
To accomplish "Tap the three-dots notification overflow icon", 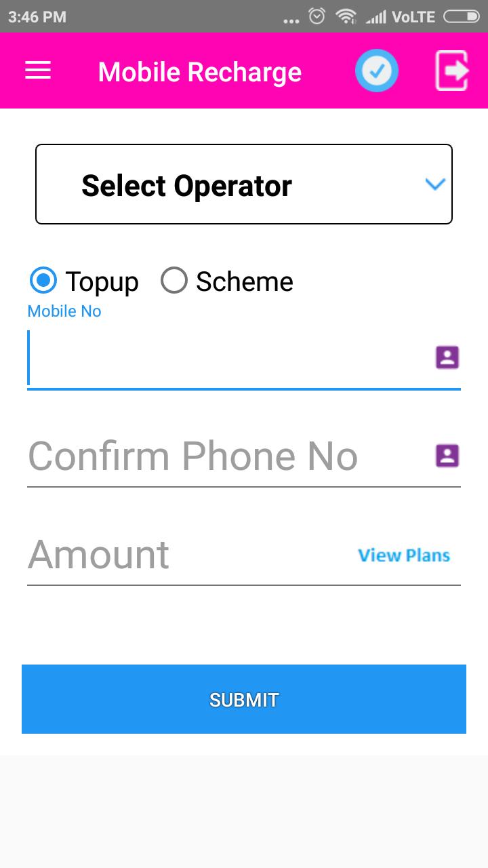I will click(x=291, y=20).
